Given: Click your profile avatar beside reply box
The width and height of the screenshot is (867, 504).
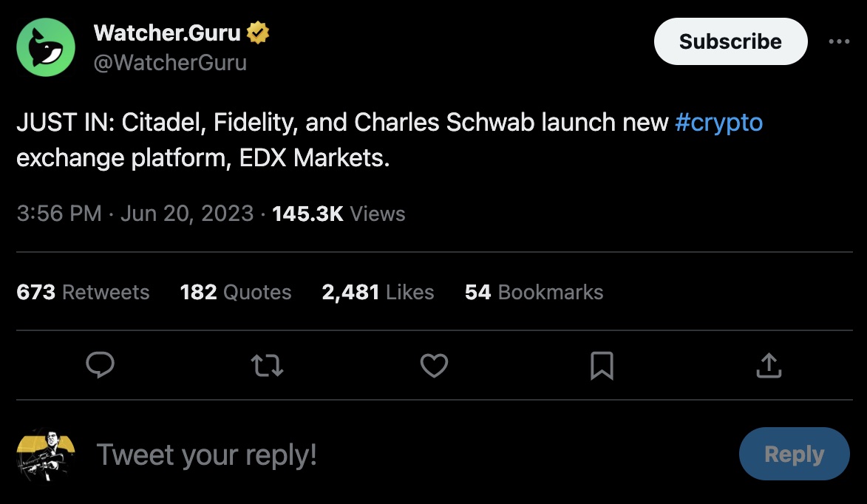Looking at the screenshot, I should (x=46, y=454).
